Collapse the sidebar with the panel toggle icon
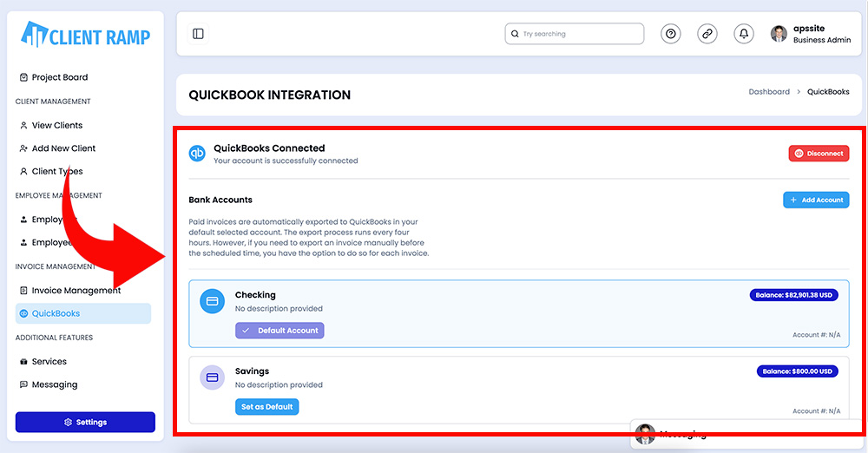The width and height of the screenshot is (868, 453). click(198, 34)
